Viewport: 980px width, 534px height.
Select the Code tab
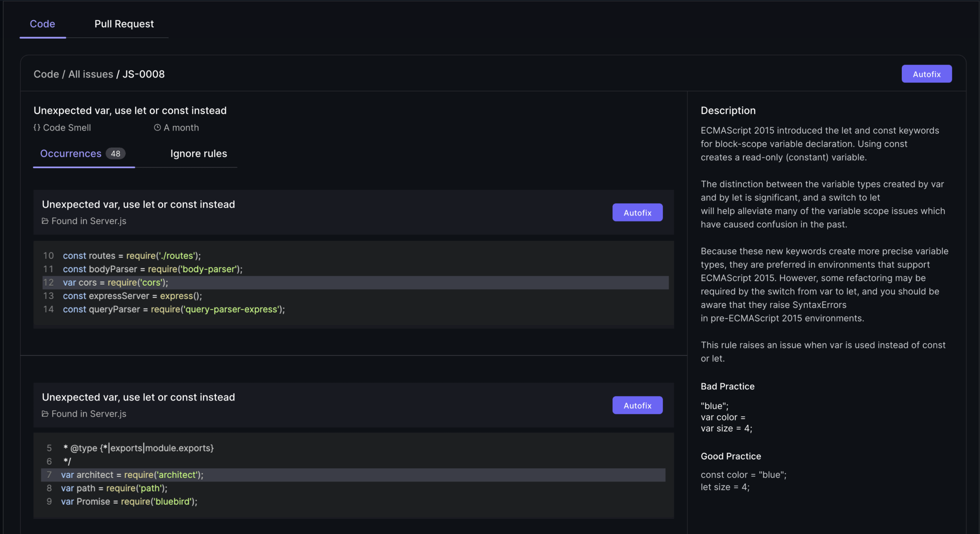tap(42, 24)
